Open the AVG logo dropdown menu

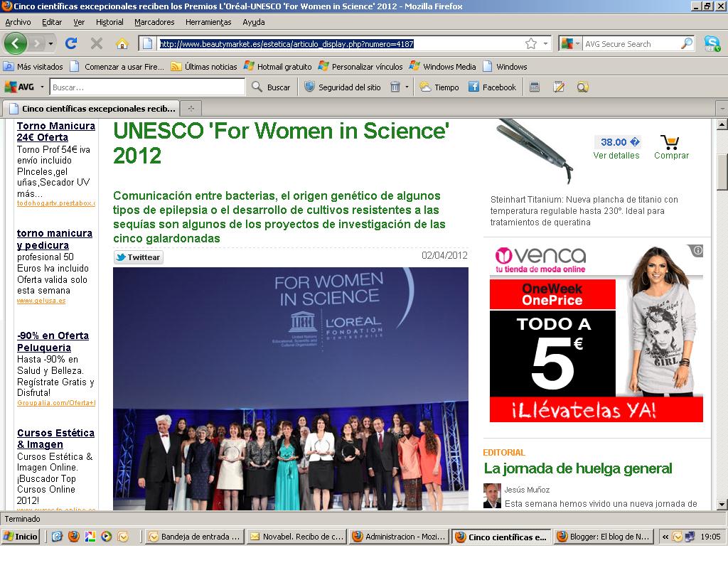(x=24, y=87)
